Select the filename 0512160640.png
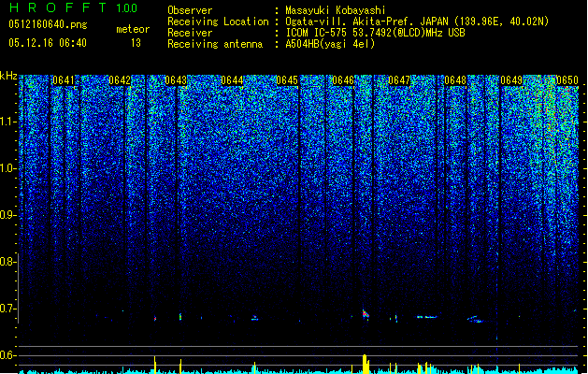This screenshot has width=588, height=374. [x=48, y=24]
